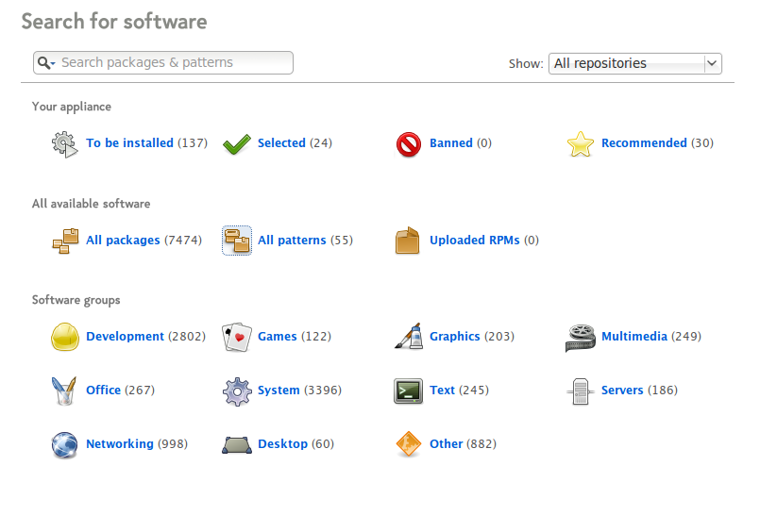This screenshot has width=760, height=532.
Task: View the Office software group
Action: click(x=103, y=391)
